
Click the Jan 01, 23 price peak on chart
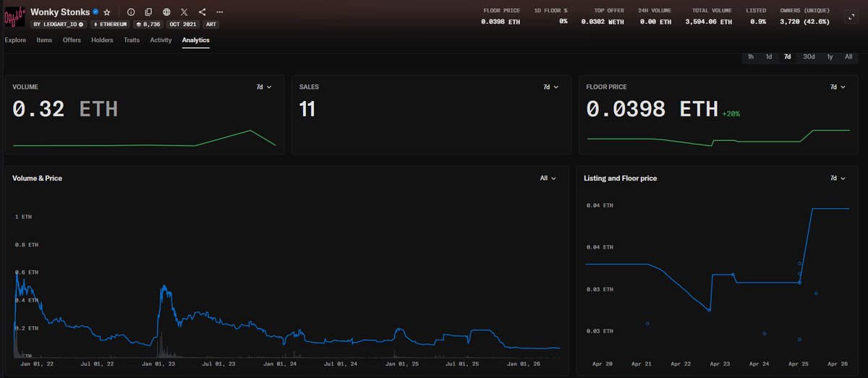(164, 288)
